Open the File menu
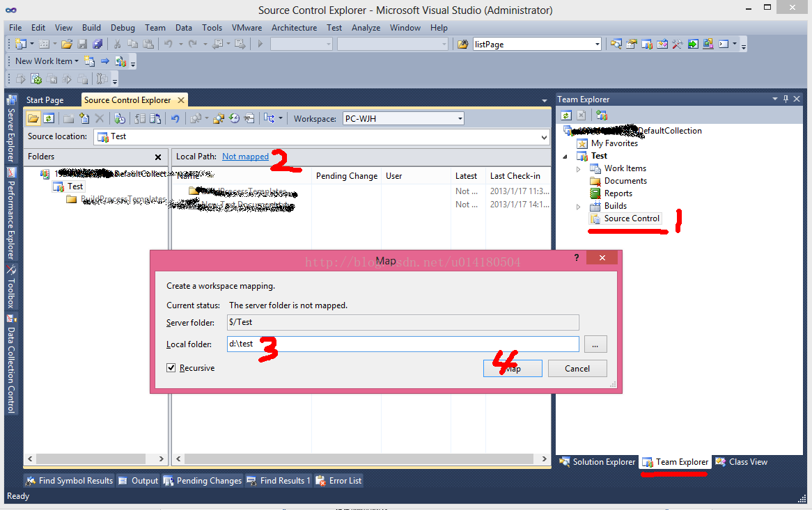812x510 pixels. (15, 27)
